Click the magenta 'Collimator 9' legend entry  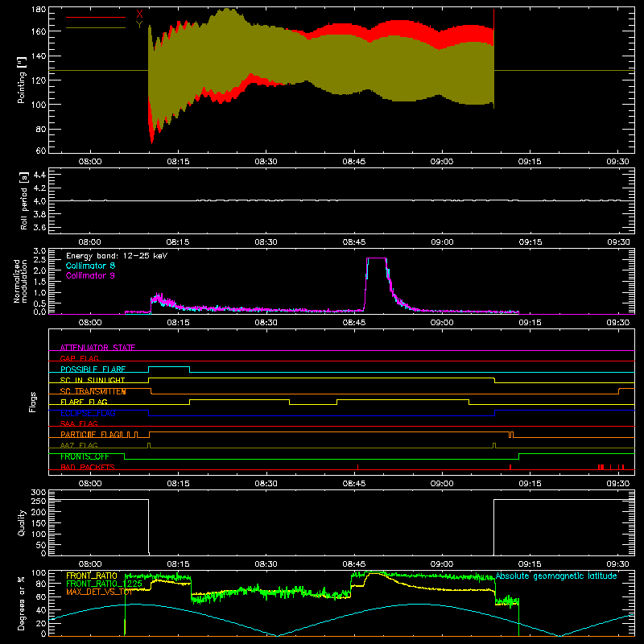click(90, 275)
